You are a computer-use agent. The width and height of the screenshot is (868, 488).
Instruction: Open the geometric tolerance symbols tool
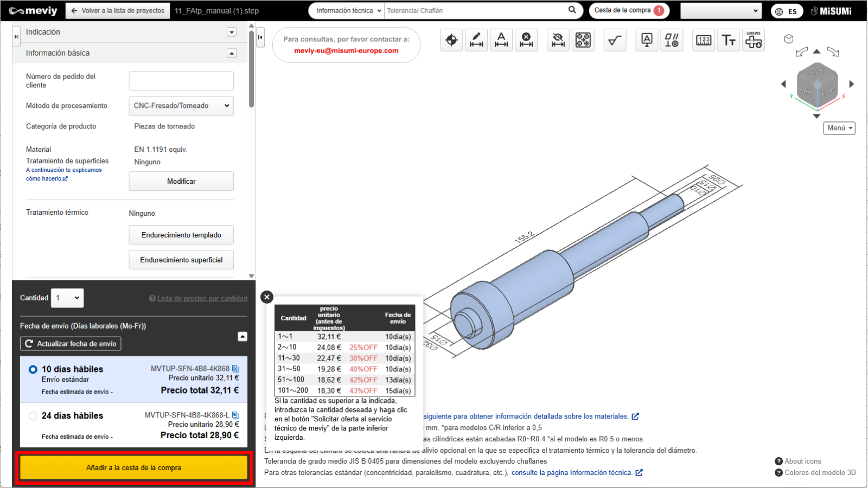[x=672, y=40]
